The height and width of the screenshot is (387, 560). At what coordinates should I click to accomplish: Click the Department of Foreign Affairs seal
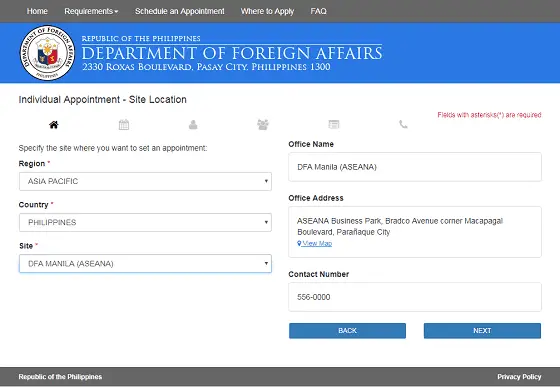click(x=47, y=53)
